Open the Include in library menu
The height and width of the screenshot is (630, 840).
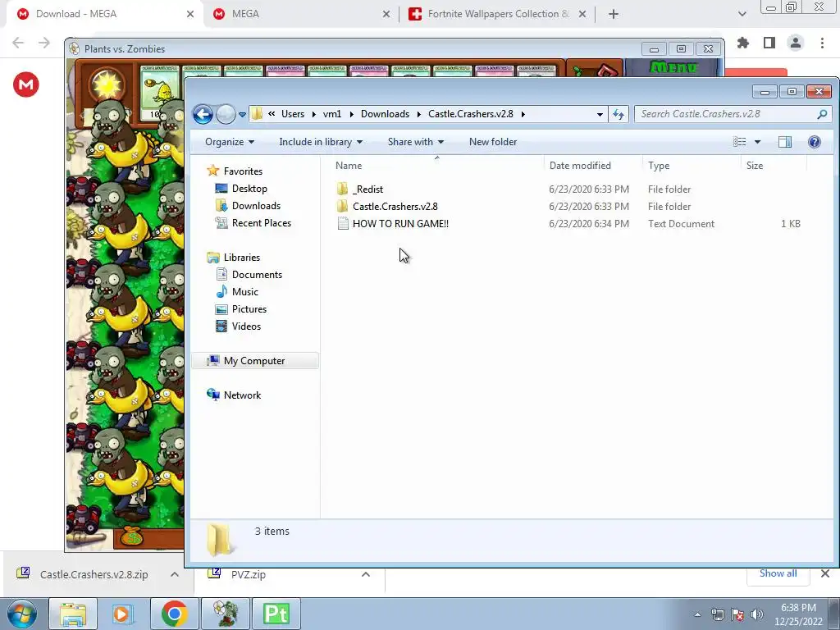[321, 142]
